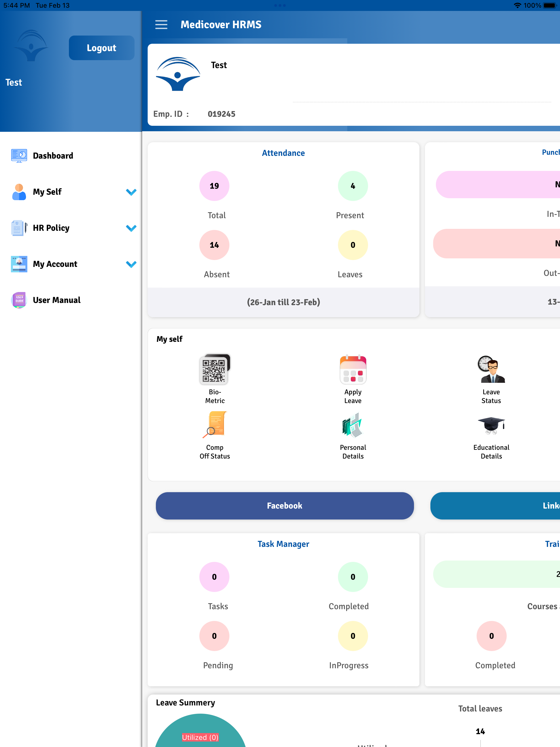Click the HR Policy document icon

19,228
